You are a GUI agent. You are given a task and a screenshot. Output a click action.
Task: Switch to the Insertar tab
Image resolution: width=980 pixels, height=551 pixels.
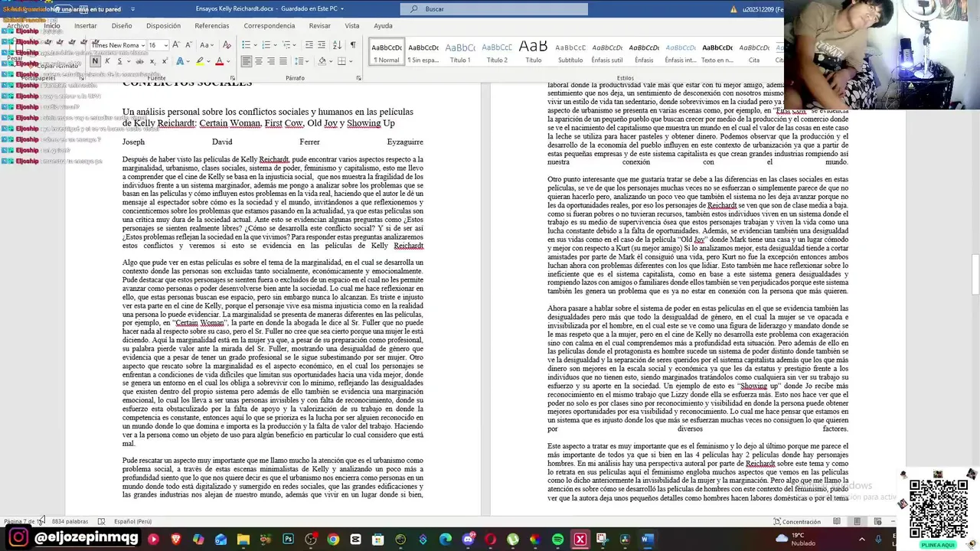tap(85, 25)
